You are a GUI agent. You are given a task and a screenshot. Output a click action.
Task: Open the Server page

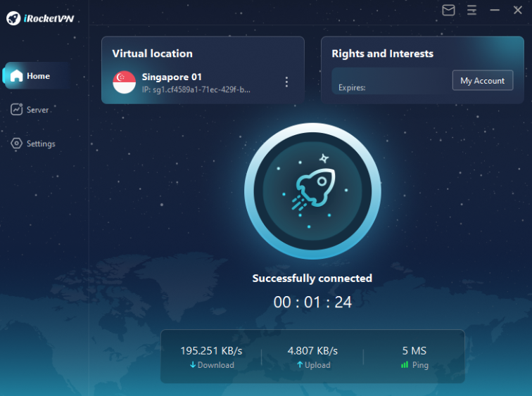tap(30, 110)
